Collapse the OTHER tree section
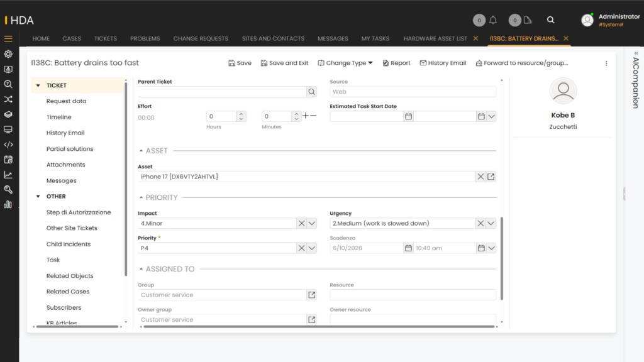Screen dimensions: 644x362 pos(38,196)
